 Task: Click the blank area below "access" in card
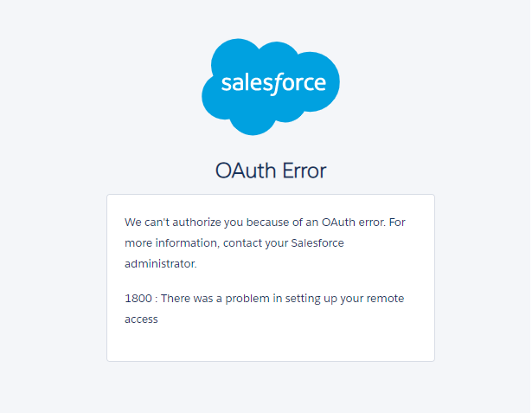[270, 343]
